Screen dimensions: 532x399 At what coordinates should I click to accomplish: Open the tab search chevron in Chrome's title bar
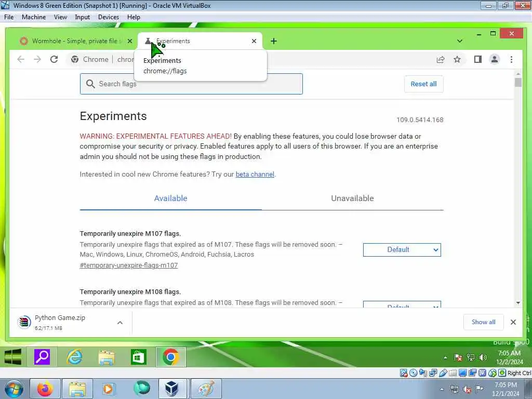[x=460, y=41]
